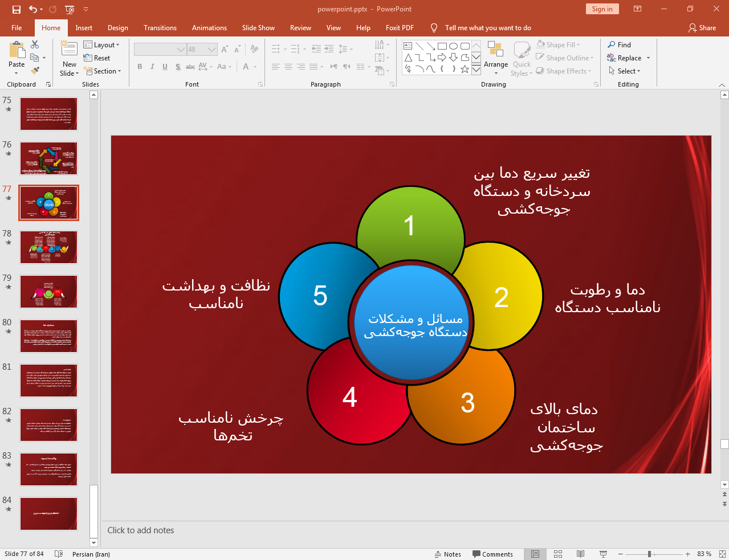729x560 pixels.
Task: Expand the shapes gallery More arrow
Action: tap(476, 69)
